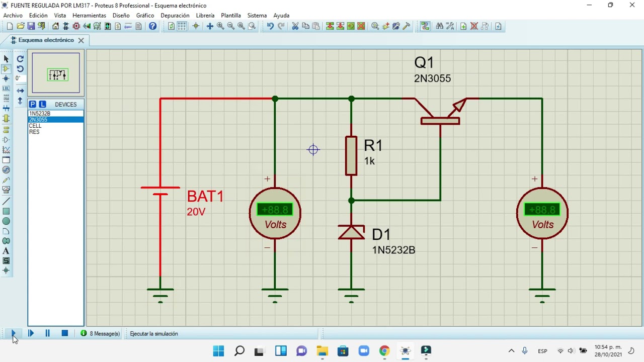Click the zoom out magnifier

coord(231,26)
